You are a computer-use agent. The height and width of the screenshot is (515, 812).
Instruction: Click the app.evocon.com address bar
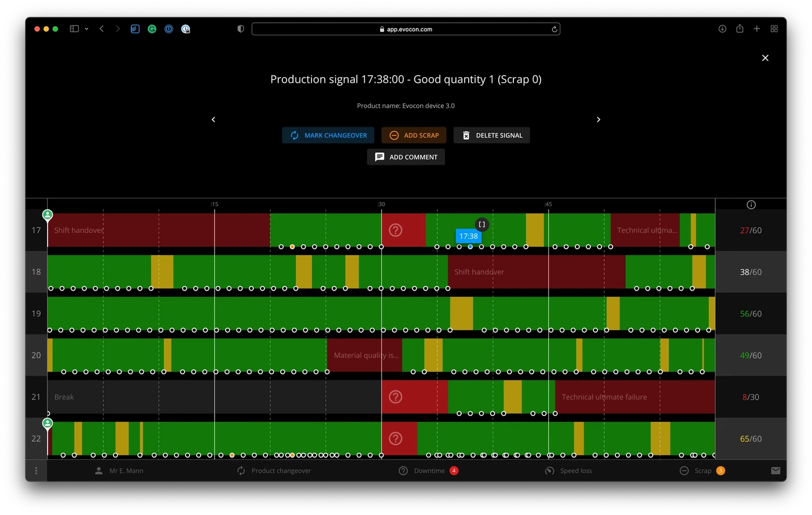406,29
